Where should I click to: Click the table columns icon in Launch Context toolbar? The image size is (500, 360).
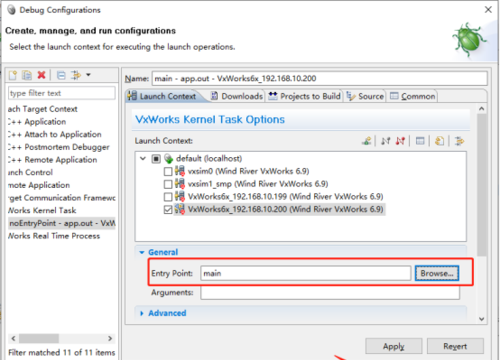point(420,141)
